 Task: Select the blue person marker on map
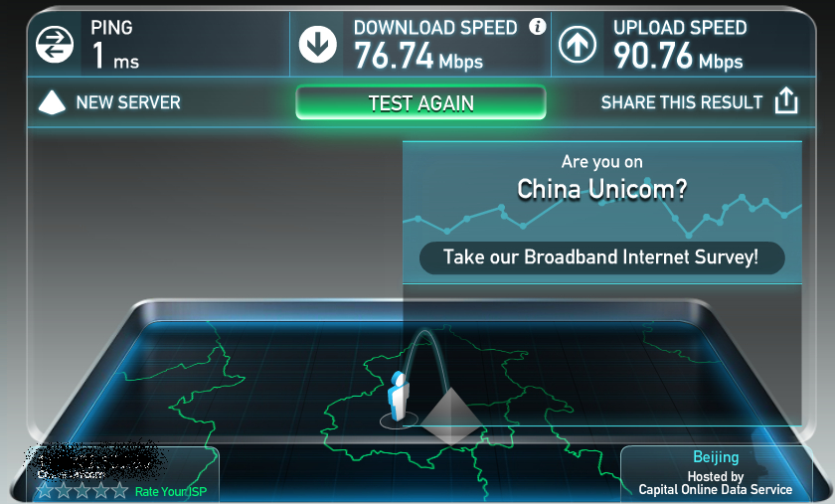[x=398, y=397]
